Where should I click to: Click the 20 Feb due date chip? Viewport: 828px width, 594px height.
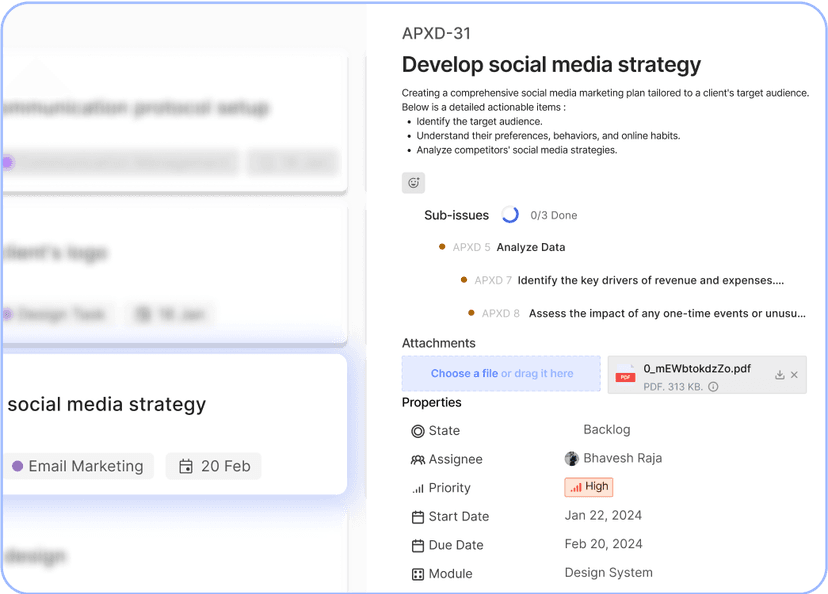(214, 466)
